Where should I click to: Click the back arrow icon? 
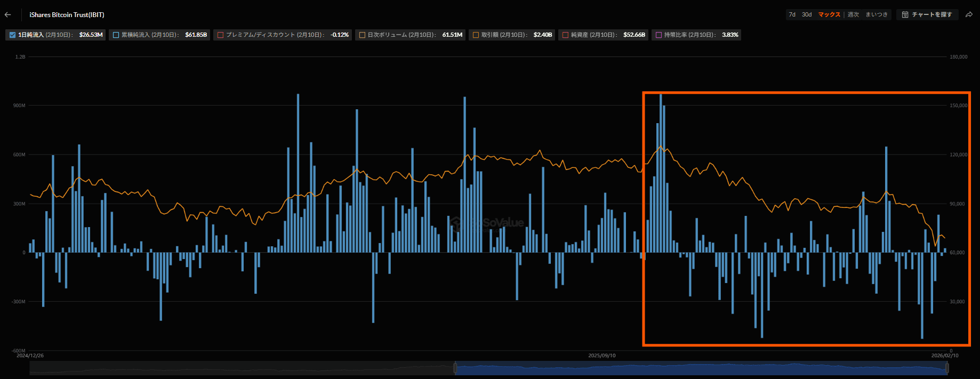pos(7,15)
